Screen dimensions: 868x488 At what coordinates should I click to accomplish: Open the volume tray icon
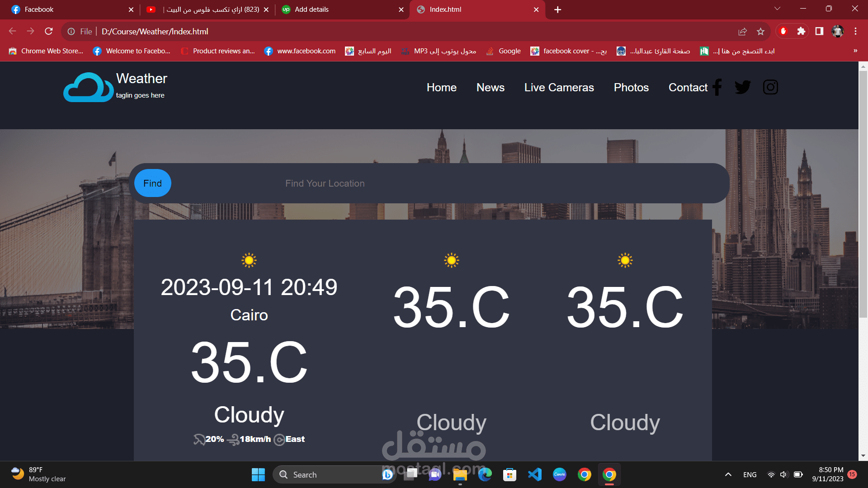click(783, 474)
